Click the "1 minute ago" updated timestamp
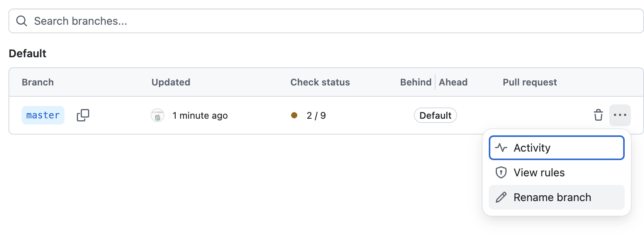The image size is (644, 239). (200, 116)
